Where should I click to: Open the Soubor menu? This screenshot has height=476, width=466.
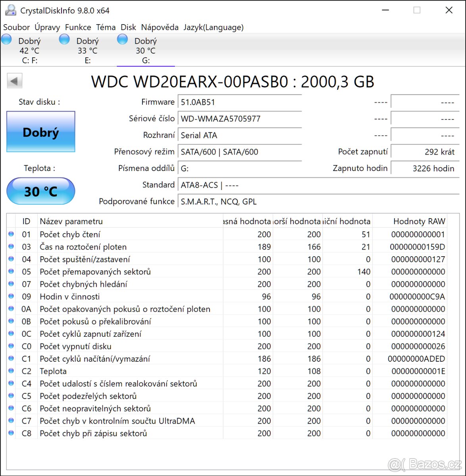16,27
